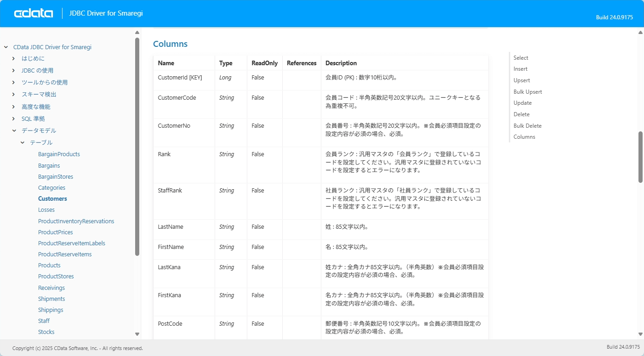Image resolution: width=644 pixels, height=356 pixels.
Task: Expand the はじめに tree node
Action: tap(14, 58)
